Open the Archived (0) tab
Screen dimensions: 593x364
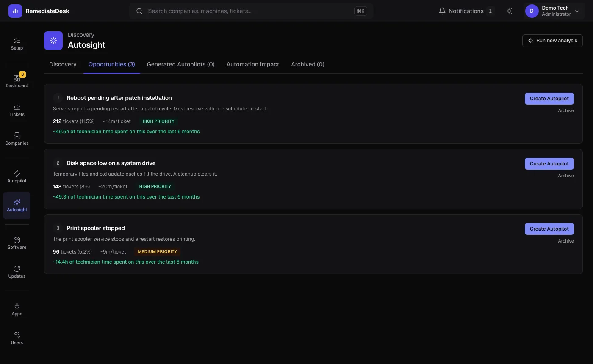pos(308,64)
